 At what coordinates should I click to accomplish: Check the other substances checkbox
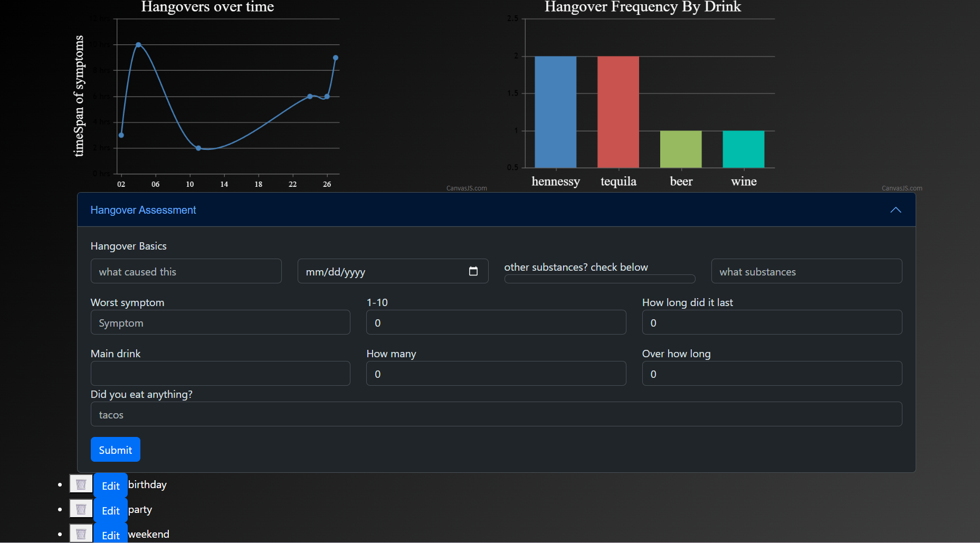(600, 279)
